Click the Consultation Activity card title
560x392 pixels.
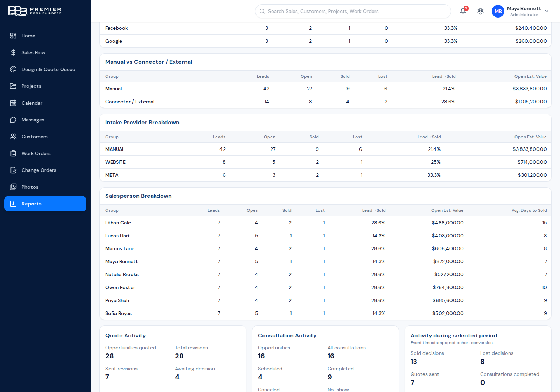coord(287,336)
